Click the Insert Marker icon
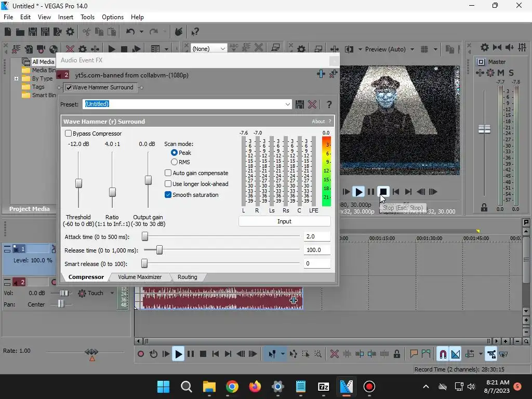Screen dimensions: 532x399 pyautogui.click(x=414, y=354)
